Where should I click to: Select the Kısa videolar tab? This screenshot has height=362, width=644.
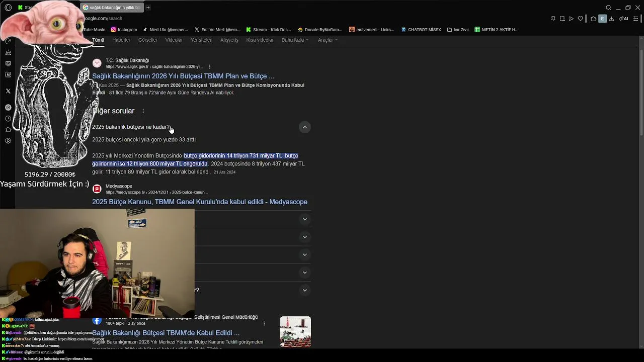[260, 40]
